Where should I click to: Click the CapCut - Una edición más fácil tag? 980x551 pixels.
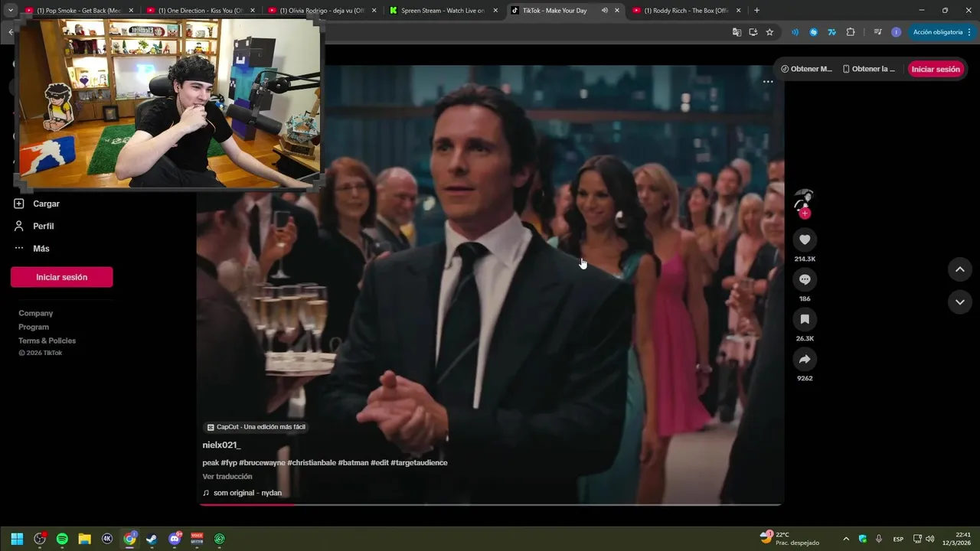256,427
